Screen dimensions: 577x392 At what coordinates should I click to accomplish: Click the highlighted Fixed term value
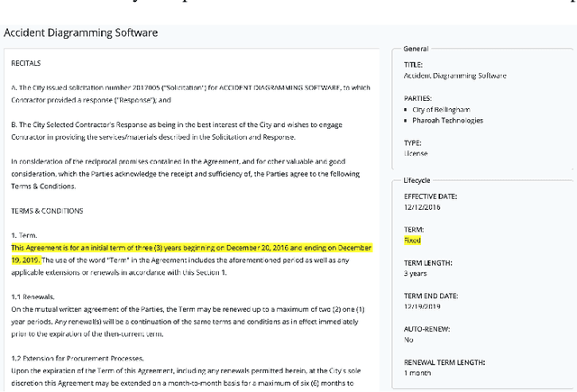pyautogui.click(x=412, y=241)
